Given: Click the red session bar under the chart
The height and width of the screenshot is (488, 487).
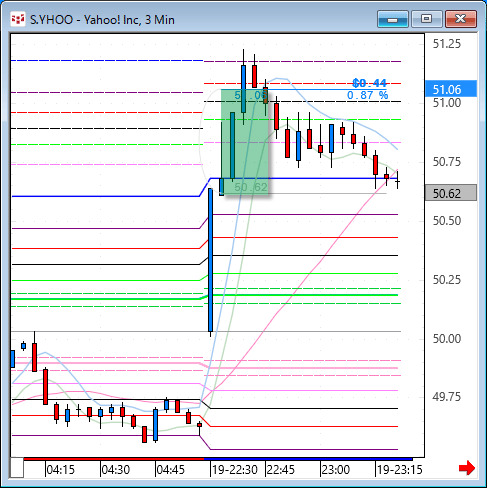Looking at the screenshot, I should tap(114, 459).
